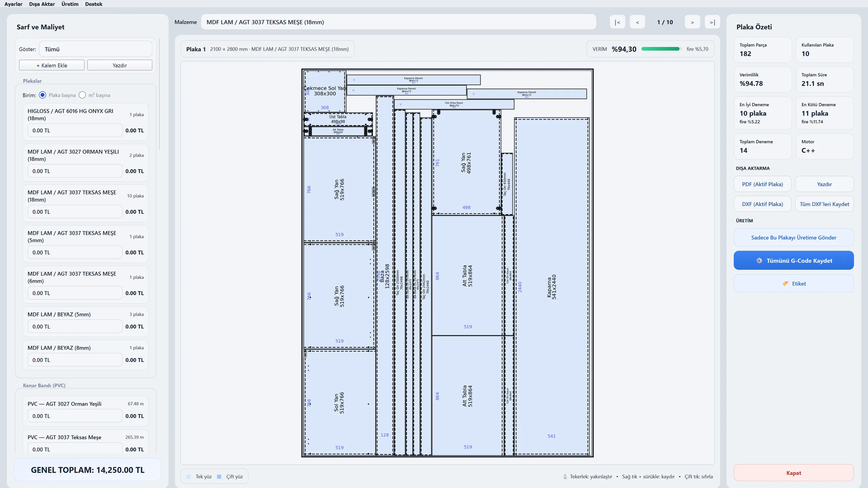
Task: Click PDF (Aktif Plaka) export button
Action: point(763,184)
